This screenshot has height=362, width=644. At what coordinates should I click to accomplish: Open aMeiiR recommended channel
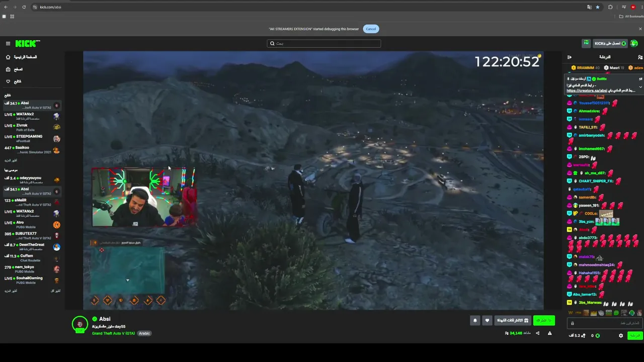coord(32,203)
